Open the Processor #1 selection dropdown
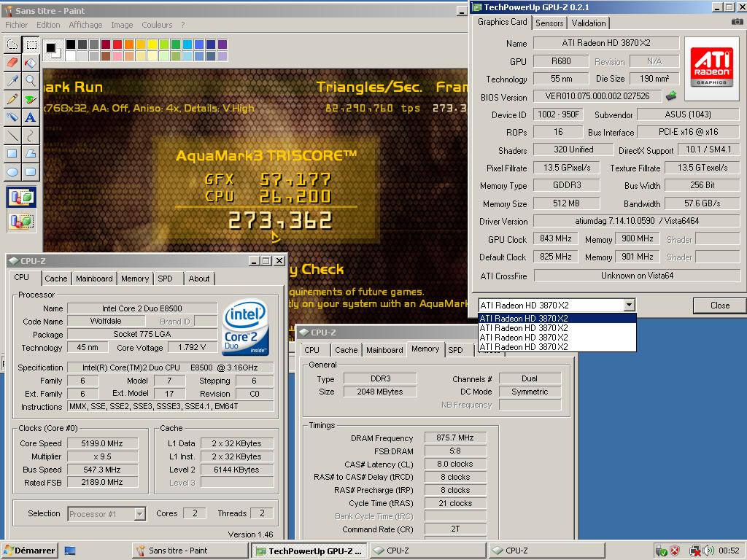 point(139,514)
